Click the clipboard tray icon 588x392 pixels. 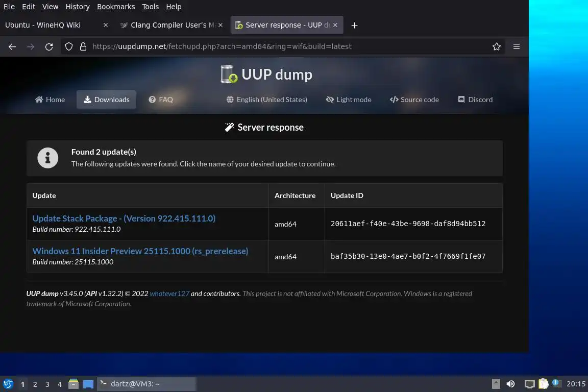[544, 383]
